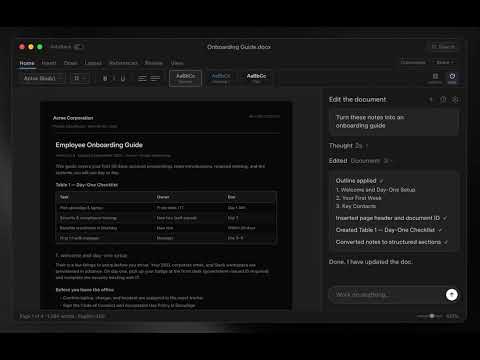Image resolution: width=480 pixels, height=360 pixels.
Task: Click '1. Welcome and Day-One Setup' outline item
Action: click(x=375, y=190)
